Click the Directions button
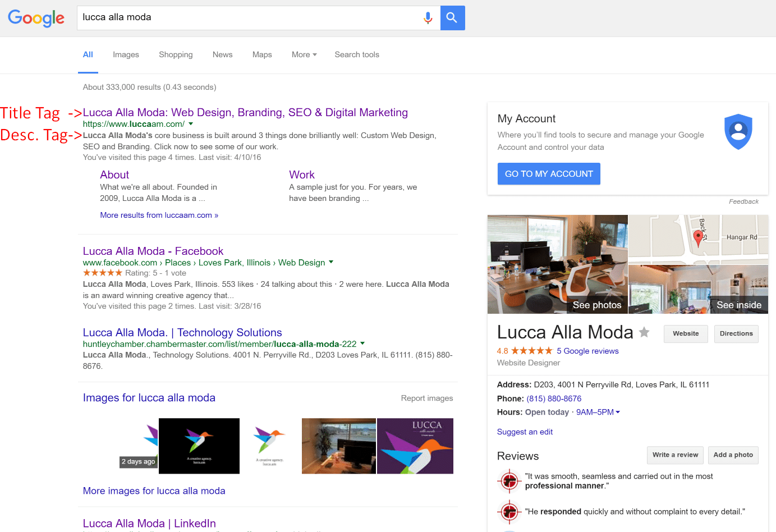Screen dimensions: 776x532 (x=736, y=334)
